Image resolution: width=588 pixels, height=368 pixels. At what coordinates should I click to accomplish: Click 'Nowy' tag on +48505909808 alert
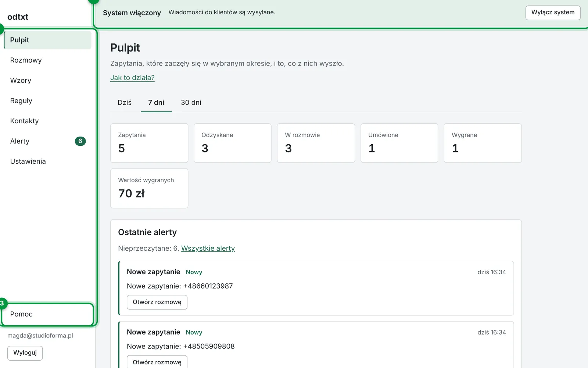[194, 332]
